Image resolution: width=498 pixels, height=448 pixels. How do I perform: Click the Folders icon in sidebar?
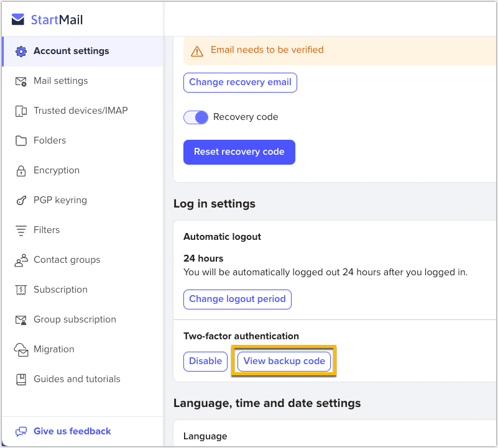(21, 141)
